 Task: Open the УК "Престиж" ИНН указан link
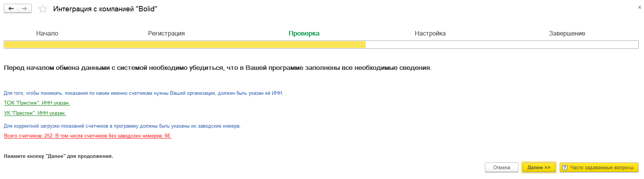35,113
